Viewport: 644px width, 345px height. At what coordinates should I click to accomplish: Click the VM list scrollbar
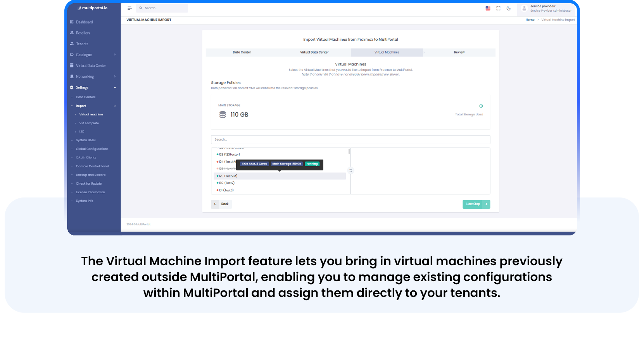click(x=349, y=151)
